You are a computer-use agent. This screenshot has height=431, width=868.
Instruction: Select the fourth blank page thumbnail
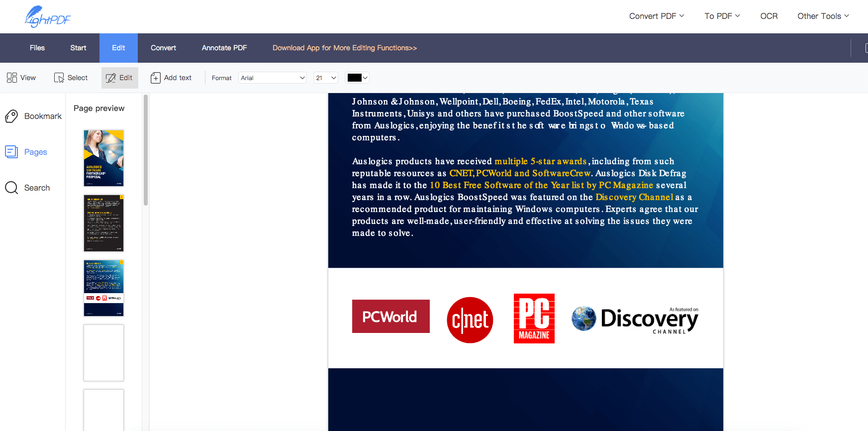click(x=103, y=353)
